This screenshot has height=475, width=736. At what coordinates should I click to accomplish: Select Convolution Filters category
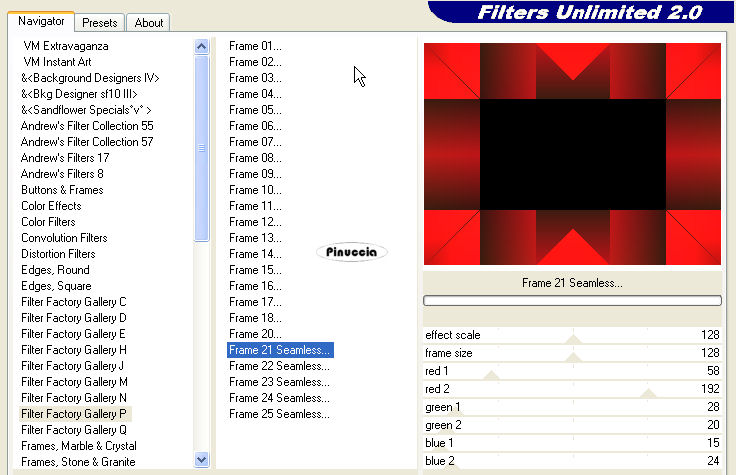pyautogui.click(x=64, y=238)
